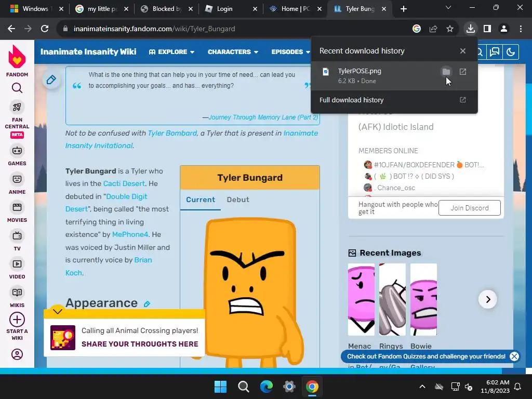Toggle the Chrome side panel

[487, 29]
